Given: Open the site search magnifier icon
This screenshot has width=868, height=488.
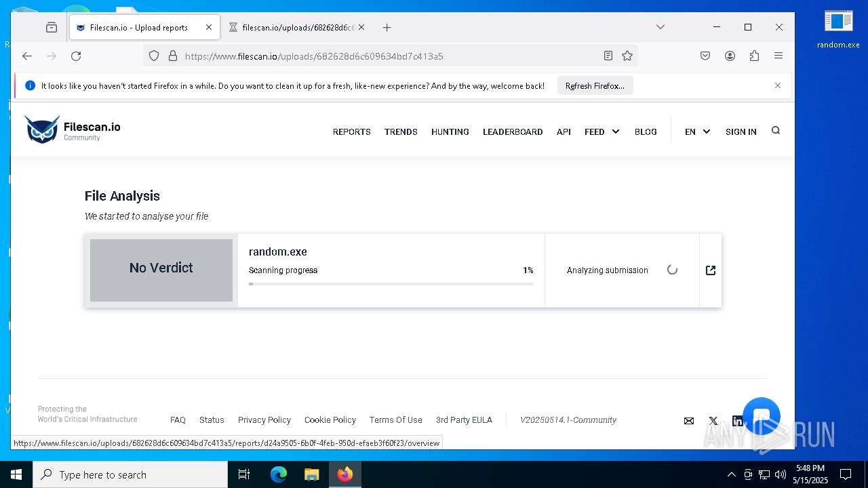Looking at the screenshot, I should [776, 131].
